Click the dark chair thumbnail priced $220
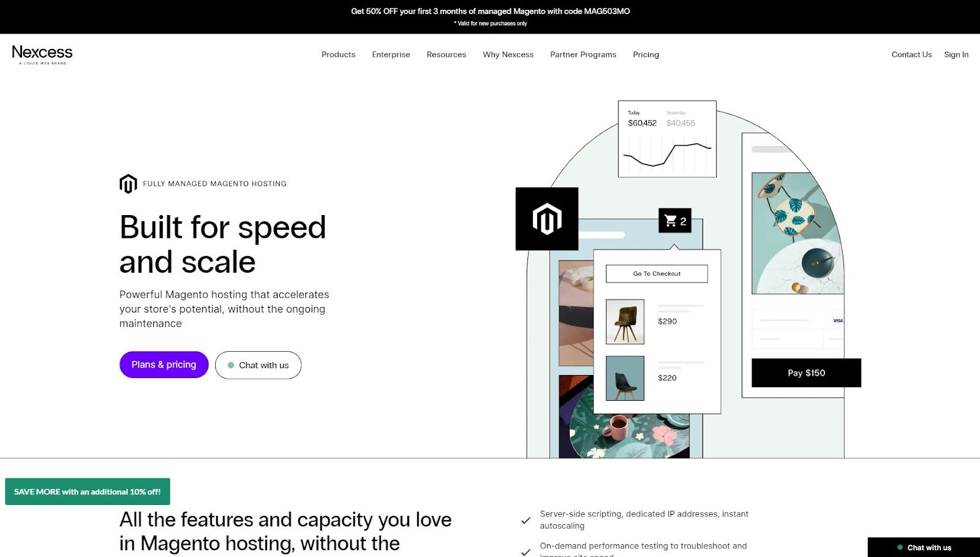Image resolution: width=980 pixels, height=557 pixels. [x=625, y=378]
